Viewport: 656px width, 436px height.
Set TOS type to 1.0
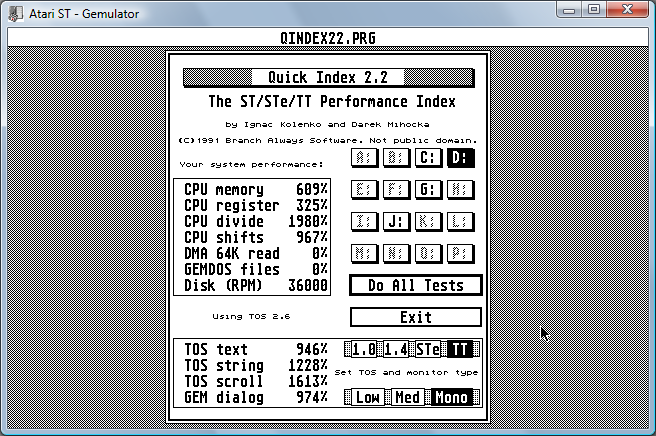(364, 349)
